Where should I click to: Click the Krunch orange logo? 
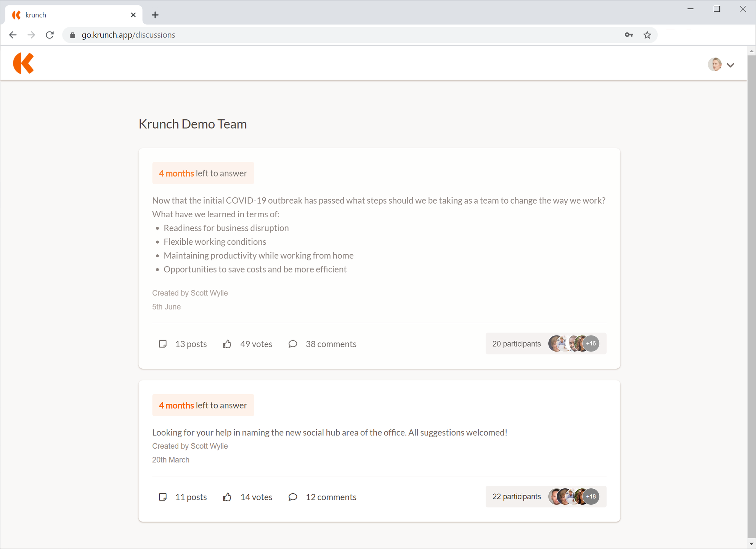[x=23, y=63]
